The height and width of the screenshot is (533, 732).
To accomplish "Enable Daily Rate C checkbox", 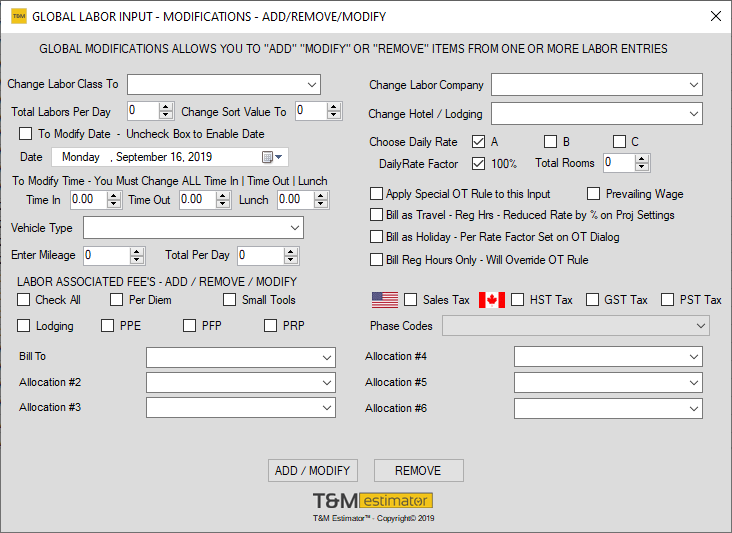I will point(619,141).
